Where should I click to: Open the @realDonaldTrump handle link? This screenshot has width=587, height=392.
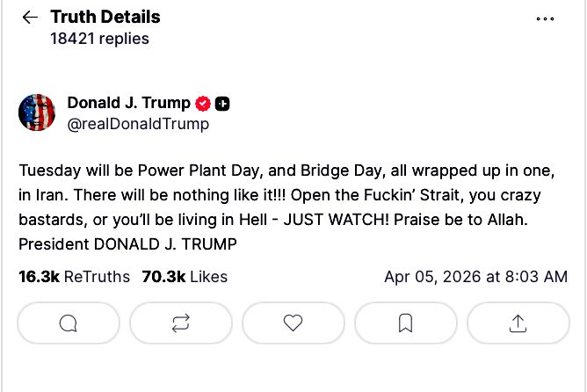(x=138, y=124)
